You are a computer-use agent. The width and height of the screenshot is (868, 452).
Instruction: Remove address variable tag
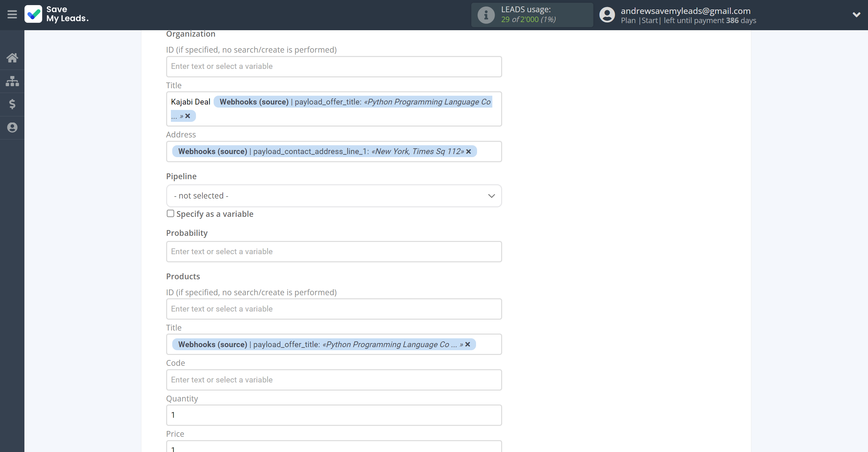point(469,151)
